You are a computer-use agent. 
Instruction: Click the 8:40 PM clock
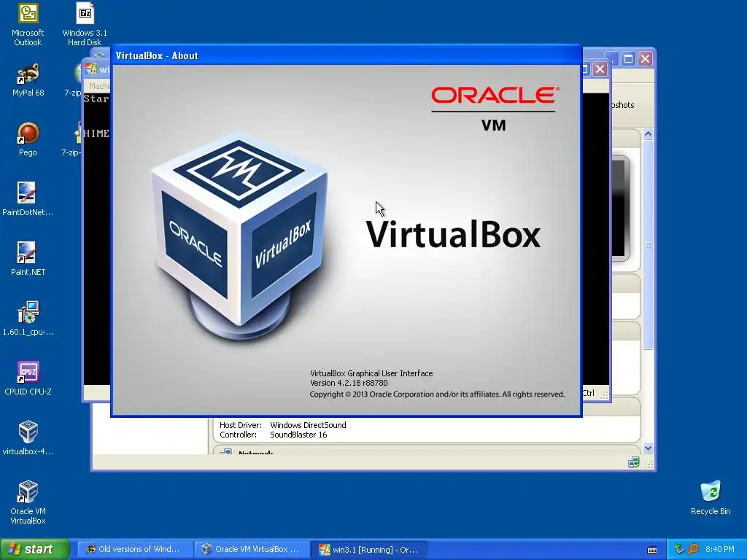719,549
